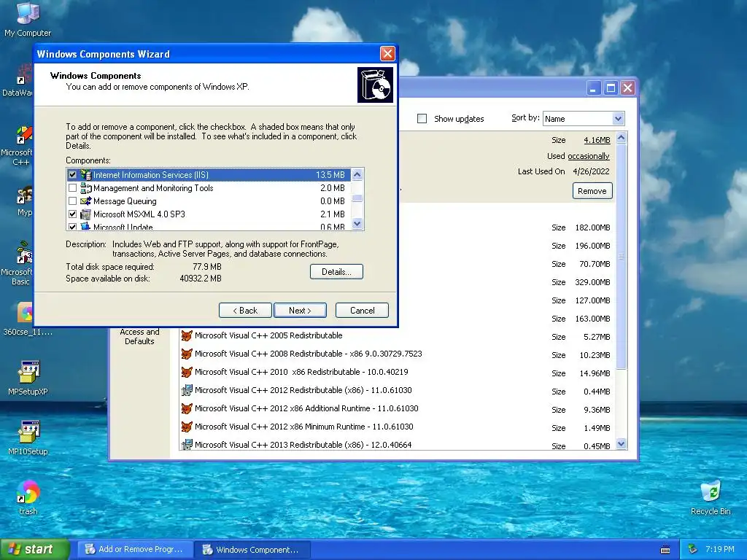Screen dimensions: 747x560
Task: Click the Back button in the wizard
Action: [245, 311]
